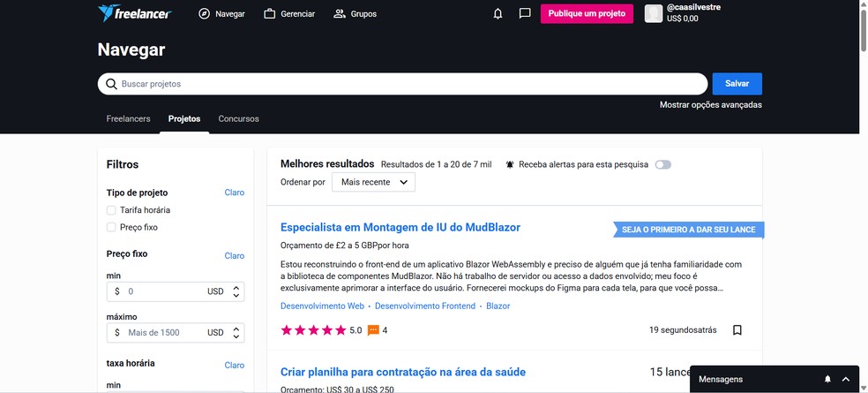This screenshot has height=393, width=868.
Task: Check the Tarifa horária checkbox
Action: (111, 210)
